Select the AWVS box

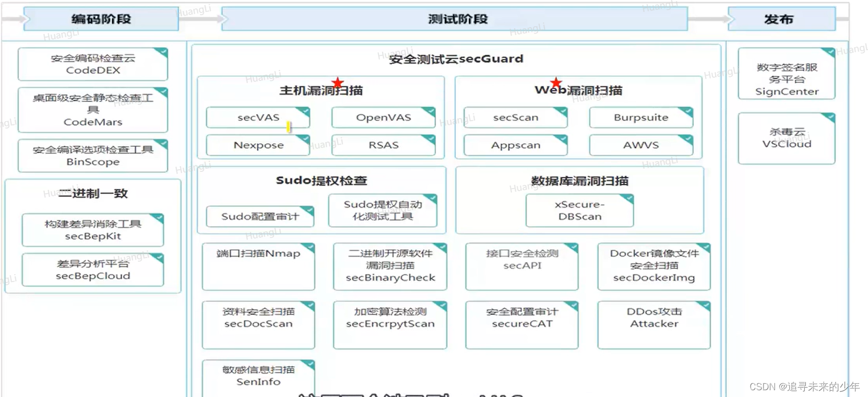pos(641,145)
